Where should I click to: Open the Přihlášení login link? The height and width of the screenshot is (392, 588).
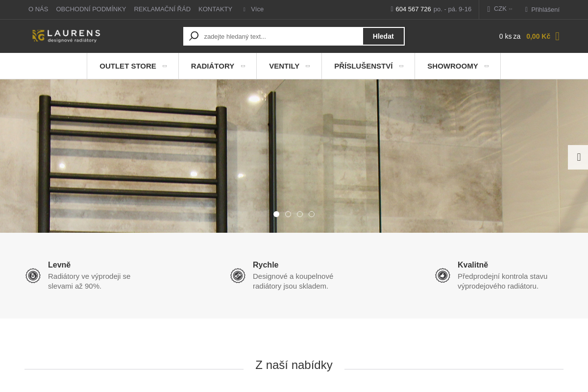545,9
